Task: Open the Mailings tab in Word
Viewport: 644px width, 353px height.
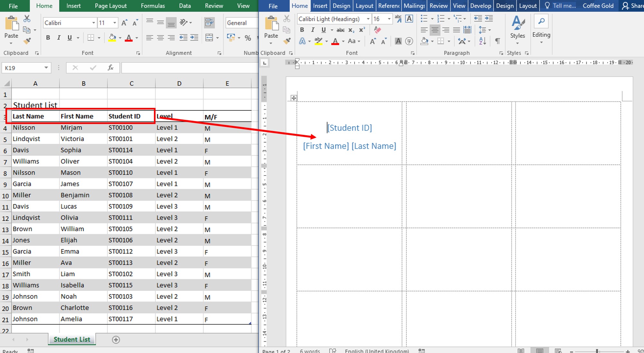Action: tap(414, 6)
